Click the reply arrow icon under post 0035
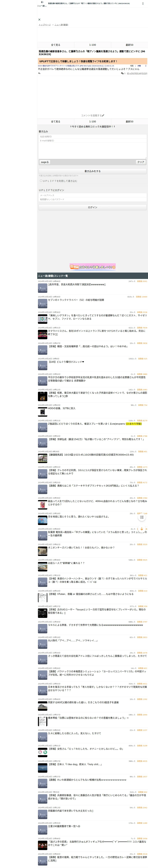The image size is (148, 868). pyautogui.click(x=39, y=73)
